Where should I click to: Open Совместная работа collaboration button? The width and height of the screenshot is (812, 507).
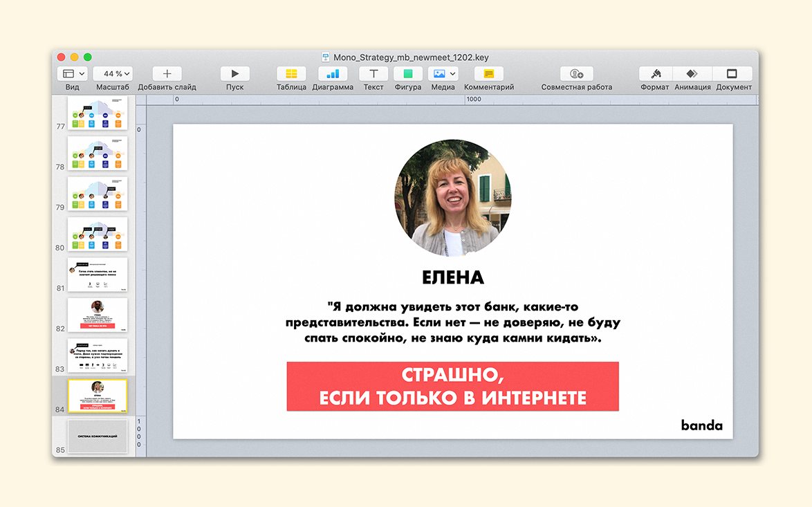click(x=576, y=74)
